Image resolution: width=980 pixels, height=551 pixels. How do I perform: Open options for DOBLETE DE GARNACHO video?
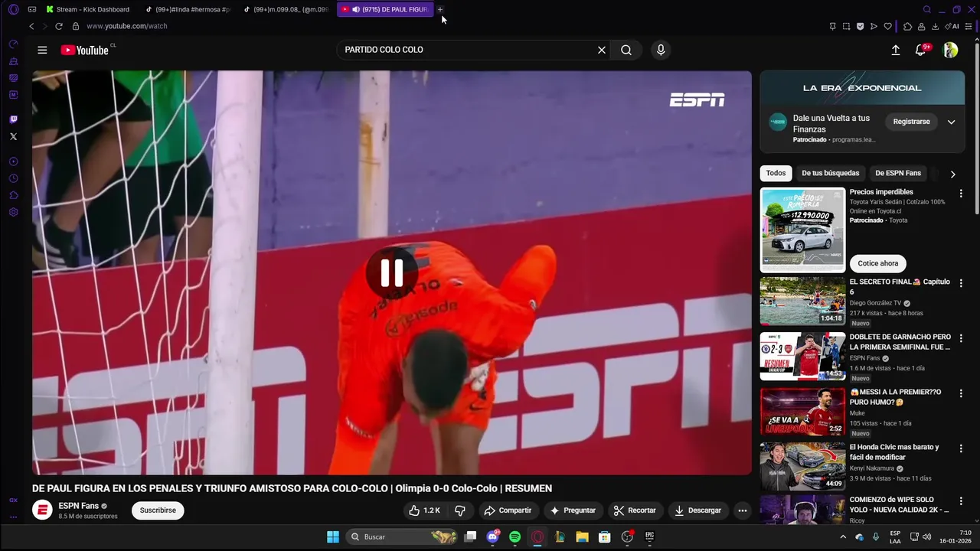pos(961,338)
